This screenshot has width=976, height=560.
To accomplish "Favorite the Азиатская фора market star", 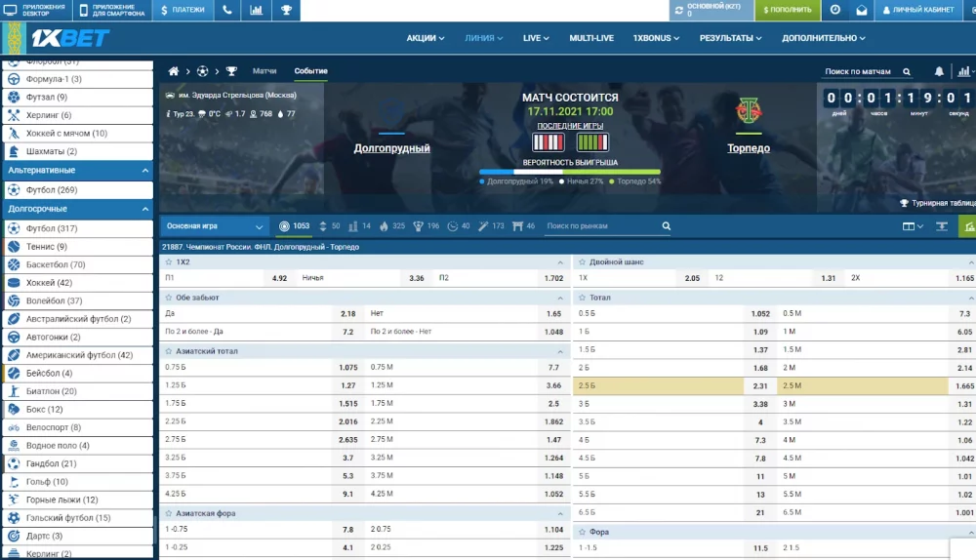I will 168,513.
